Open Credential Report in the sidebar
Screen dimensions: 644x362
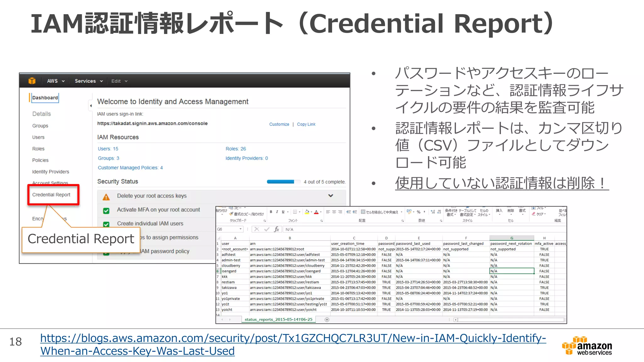click(x=51, y=195)
